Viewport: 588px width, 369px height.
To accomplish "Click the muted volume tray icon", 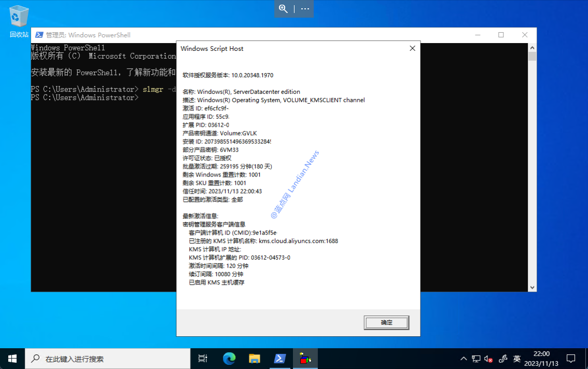I will point(488,359).
